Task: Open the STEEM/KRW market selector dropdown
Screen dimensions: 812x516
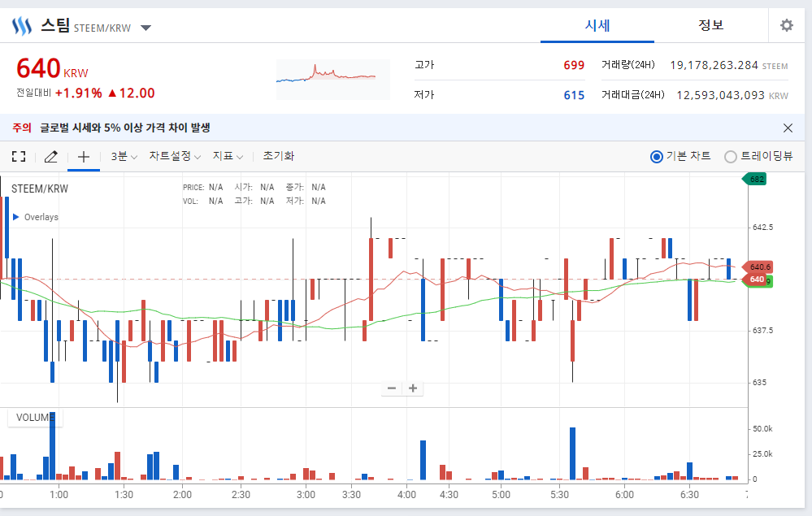Action: click(x=146, y=28)
